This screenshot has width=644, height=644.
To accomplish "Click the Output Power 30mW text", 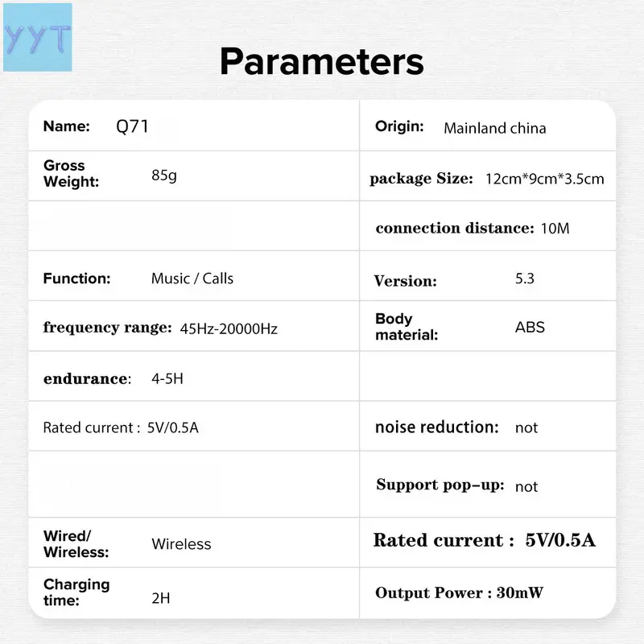I will 459,592.
